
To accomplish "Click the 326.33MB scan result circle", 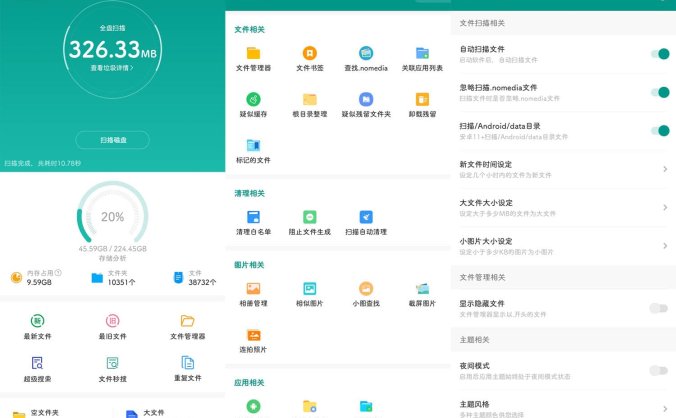I will coord(113,50).
